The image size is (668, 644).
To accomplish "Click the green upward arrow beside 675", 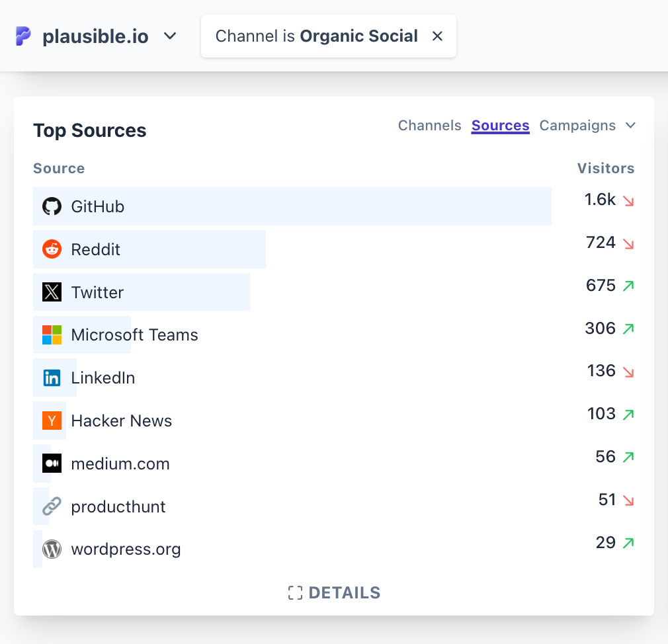I will 628,286.
